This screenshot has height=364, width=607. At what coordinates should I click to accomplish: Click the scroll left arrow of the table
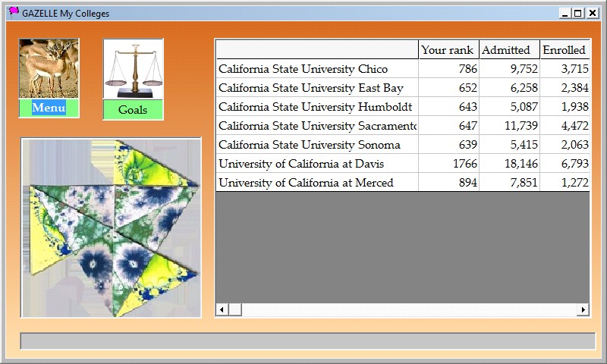222,309
